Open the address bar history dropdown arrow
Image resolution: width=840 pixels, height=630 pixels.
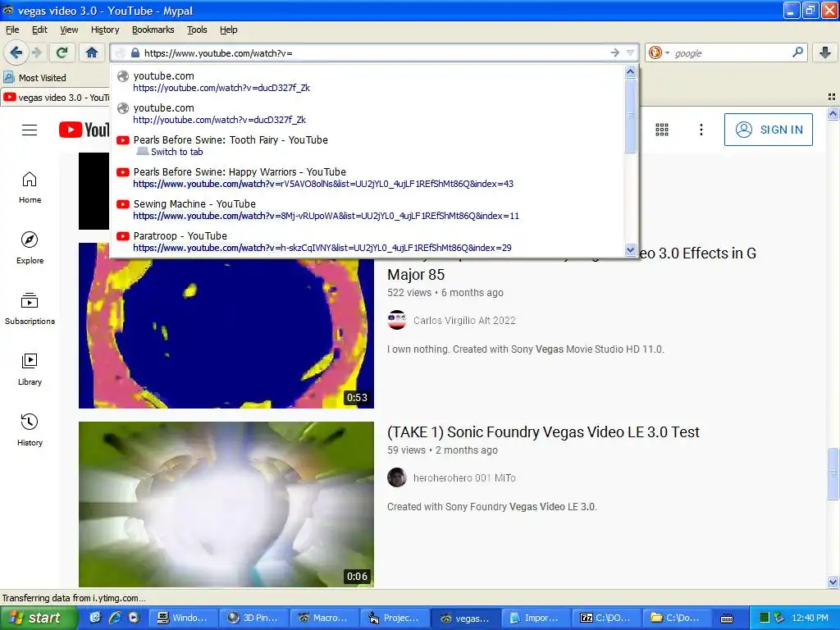pyautogui.click(x=630, y=52)
